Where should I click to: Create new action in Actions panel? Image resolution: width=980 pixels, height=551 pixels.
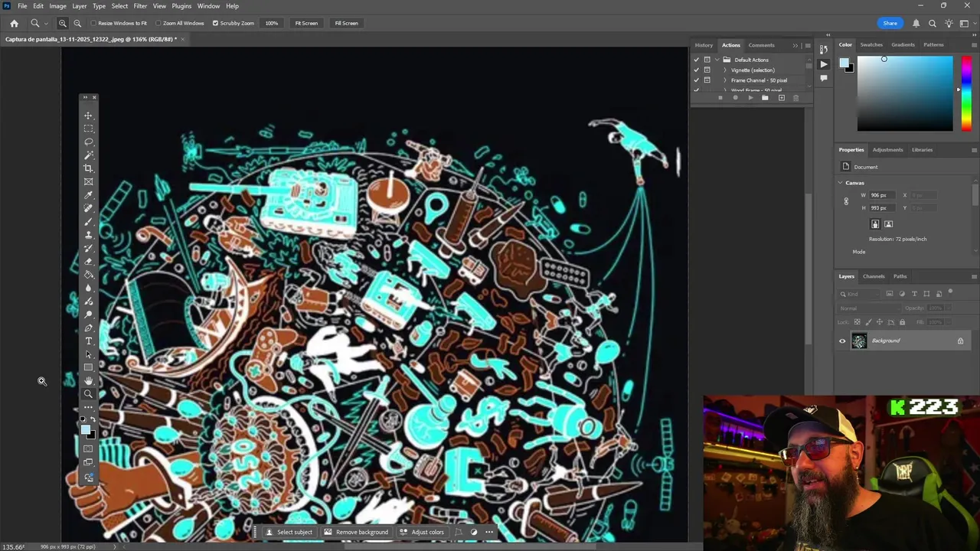click(781, 98)
